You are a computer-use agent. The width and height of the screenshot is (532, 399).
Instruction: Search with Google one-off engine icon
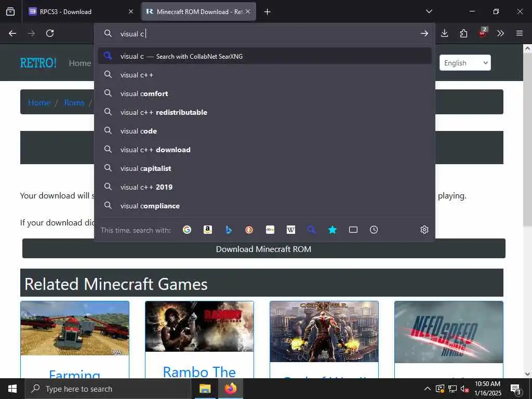187,230
